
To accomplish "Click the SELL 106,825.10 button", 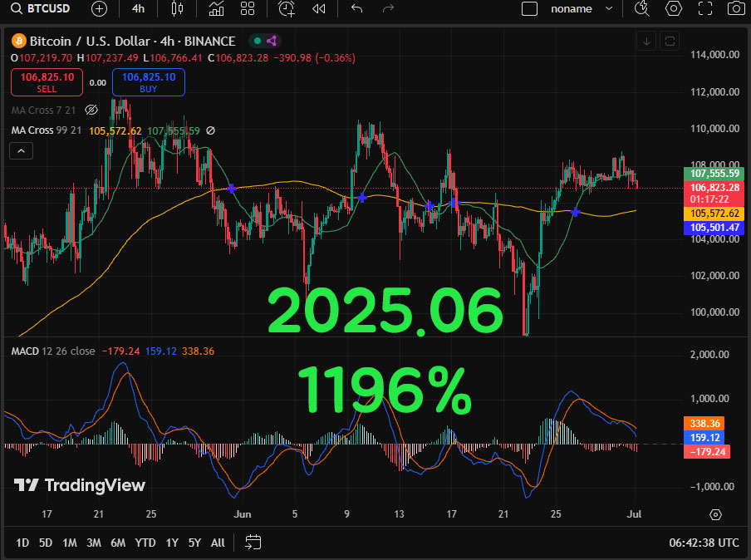I will [47, 82].
